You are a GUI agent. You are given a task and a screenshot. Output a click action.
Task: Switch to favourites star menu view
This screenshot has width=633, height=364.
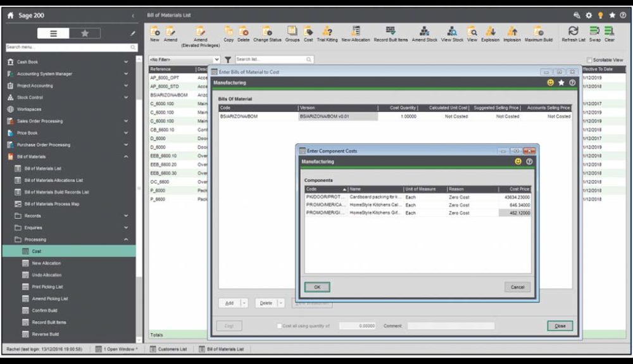coord(85,33)
